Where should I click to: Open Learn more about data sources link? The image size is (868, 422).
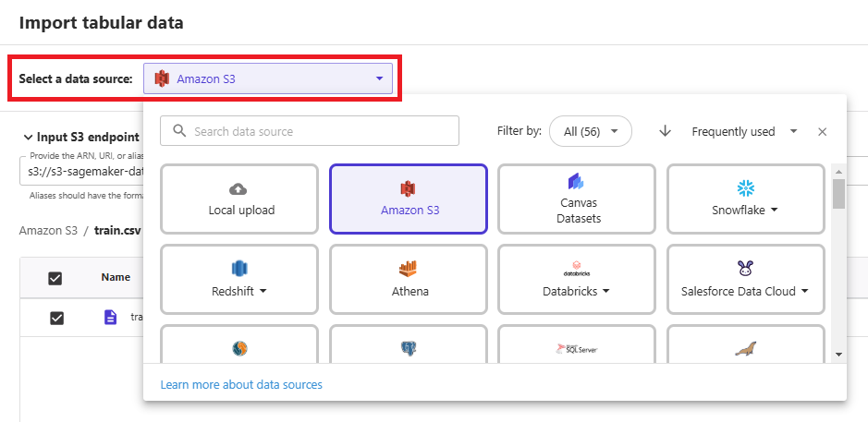click(241, 384)
